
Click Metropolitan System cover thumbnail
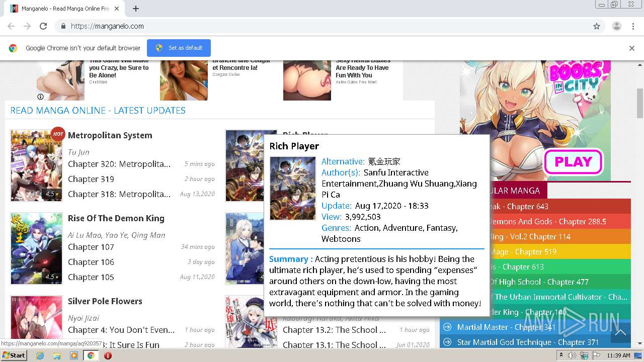(36, 165)
